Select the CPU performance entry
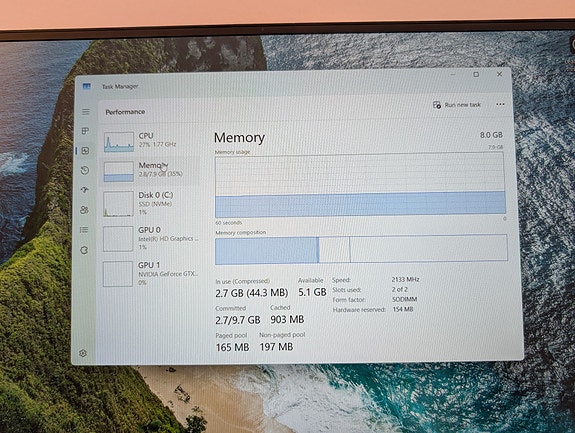Image resolution: width=575 pixels, height=433 pixels. click(150, 141)
